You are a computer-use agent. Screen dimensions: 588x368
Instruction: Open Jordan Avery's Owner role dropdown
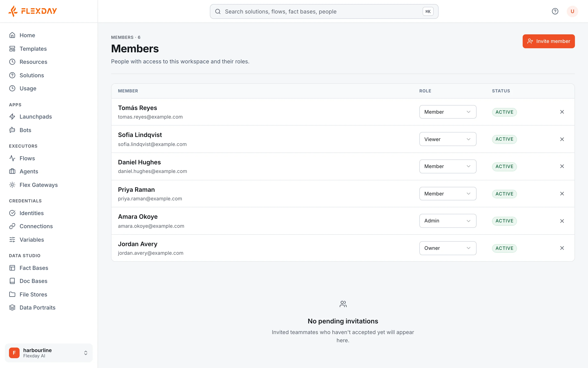point(448,248)
